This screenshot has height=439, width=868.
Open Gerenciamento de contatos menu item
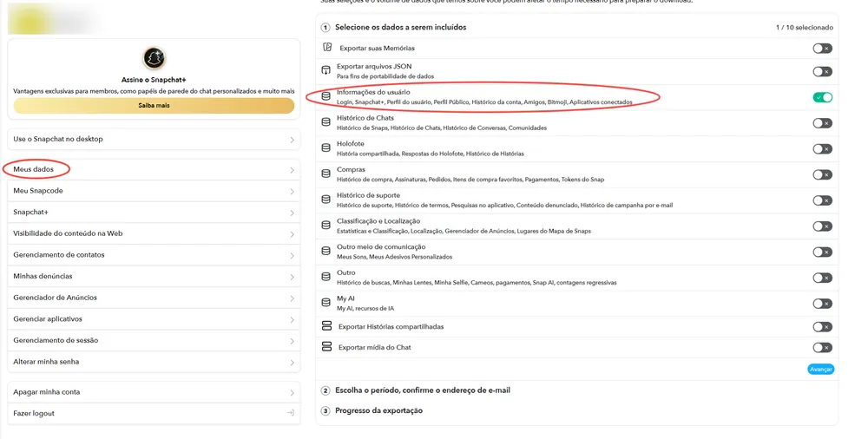click(154, 255)
